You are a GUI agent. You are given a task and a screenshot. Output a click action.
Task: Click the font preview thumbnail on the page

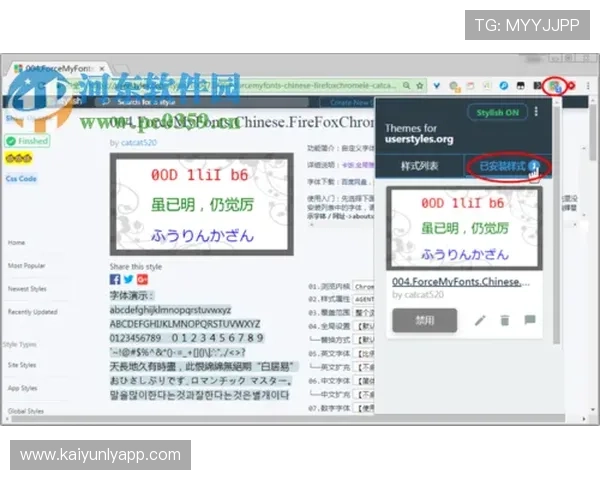coord(202,204)
